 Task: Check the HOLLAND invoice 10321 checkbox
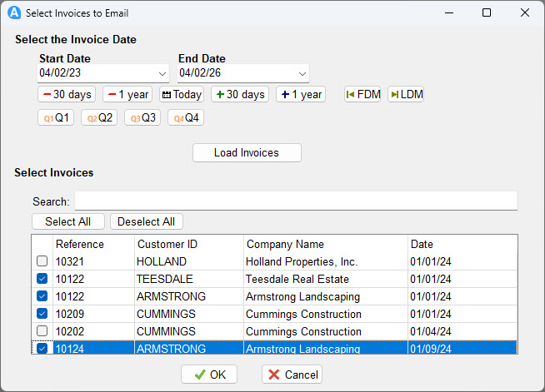42,261
